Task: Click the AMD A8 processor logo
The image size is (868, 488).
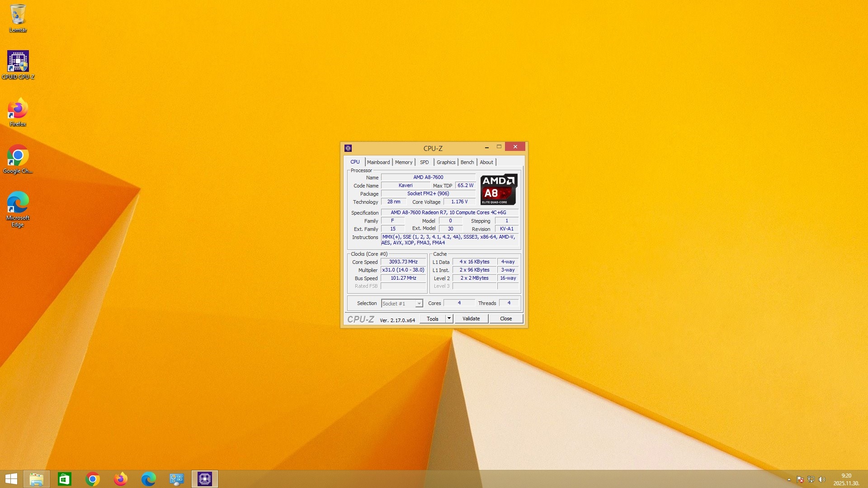Action: click(x=499, y=189)
